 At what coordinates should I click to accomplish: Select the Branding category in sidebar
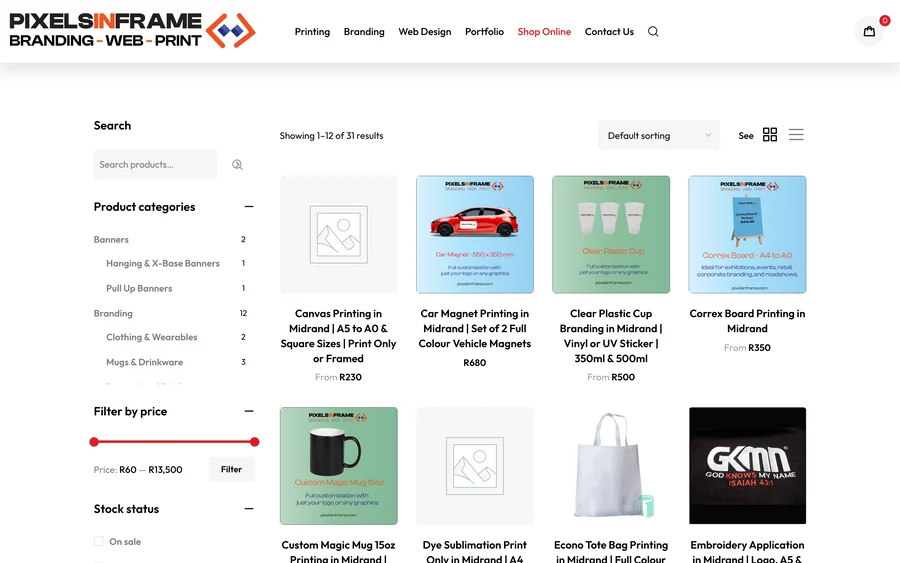(x=113, y=313)
